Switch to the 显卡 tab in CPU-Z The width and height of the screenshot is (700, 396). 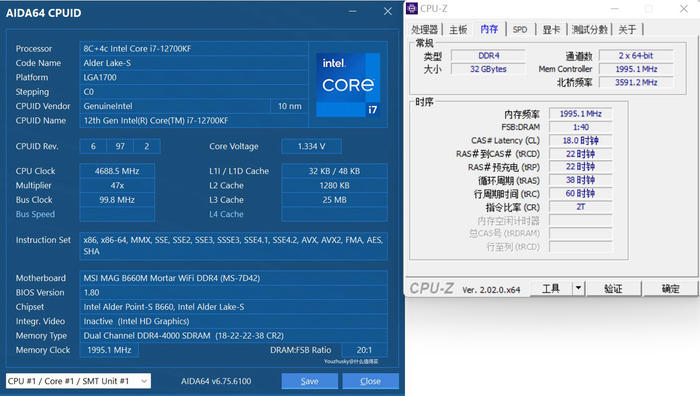point(551,29)
